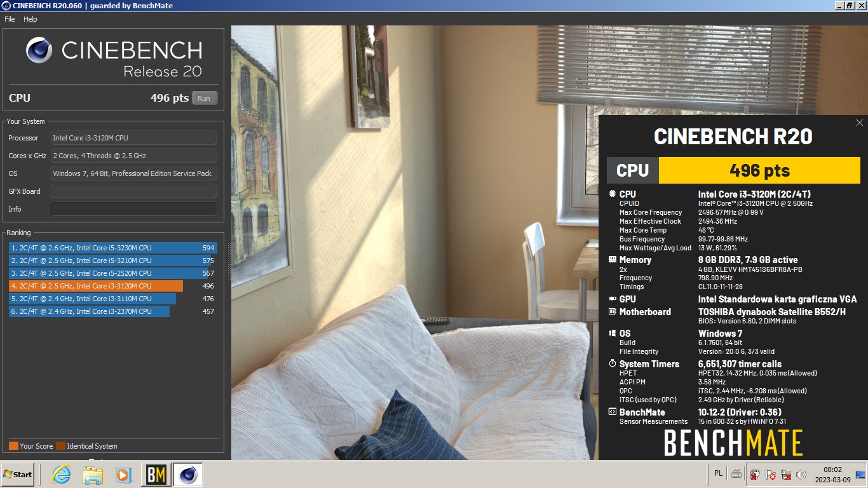The width and height of the screenshot is (868, 488).
Task: Click the power plug tray icon
Action: tap(755, 475)
